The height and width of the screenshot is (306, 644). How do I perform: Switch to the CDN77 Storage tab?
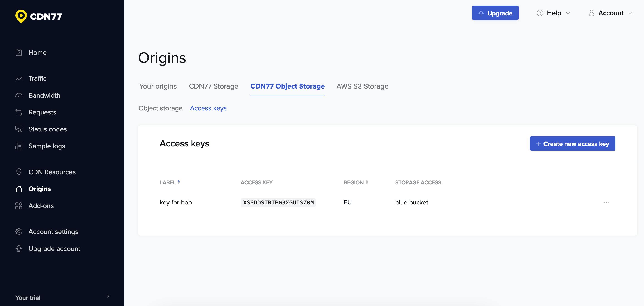point(214,86)
